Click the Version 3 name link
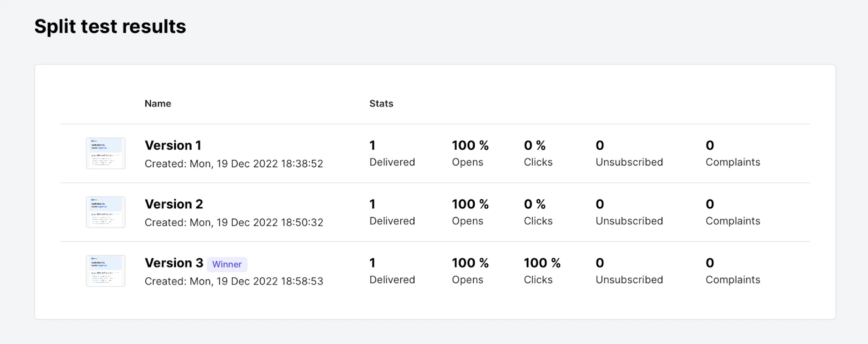 coord(174,263)
